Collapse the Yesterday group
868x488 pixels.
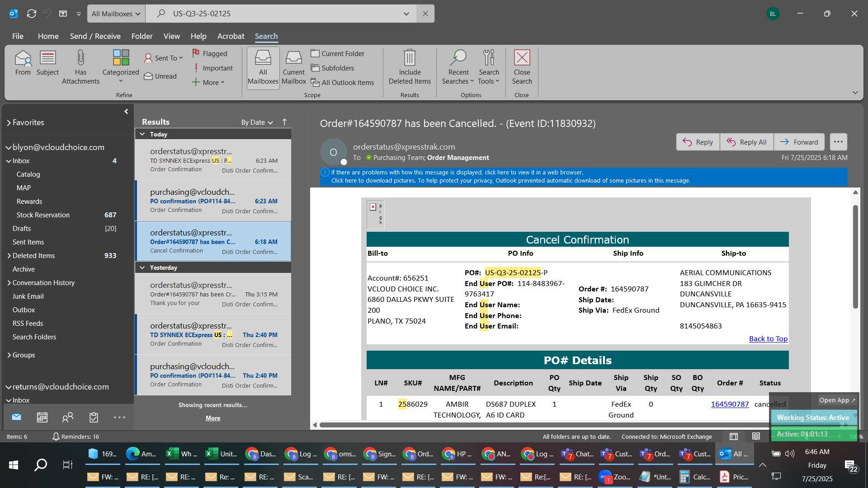142,267
